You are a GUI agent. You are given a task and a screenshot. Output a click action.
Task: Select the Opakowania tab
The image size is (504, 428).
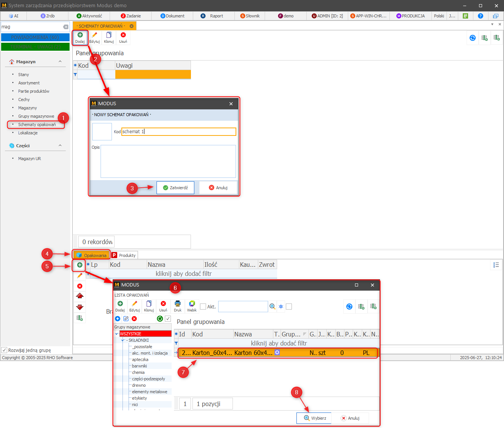click(x=91, y=255)
